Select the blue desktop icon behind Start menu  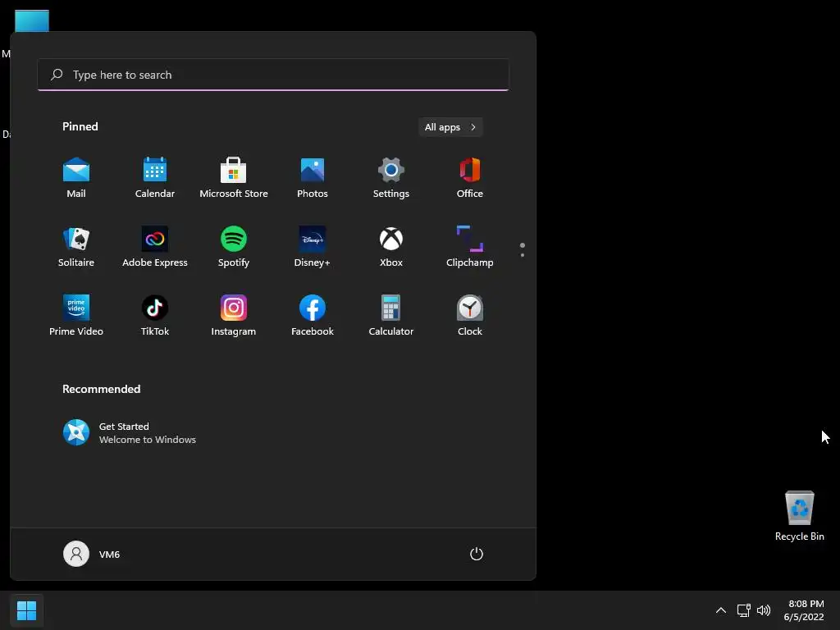tap(32, 21)
